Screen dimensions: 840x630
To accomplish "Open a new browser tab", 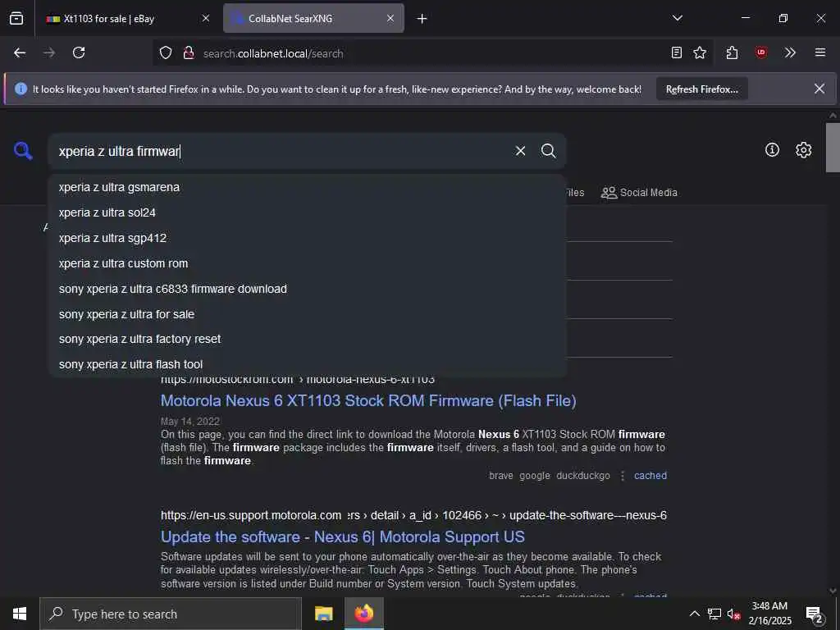I will click(422, 19).
